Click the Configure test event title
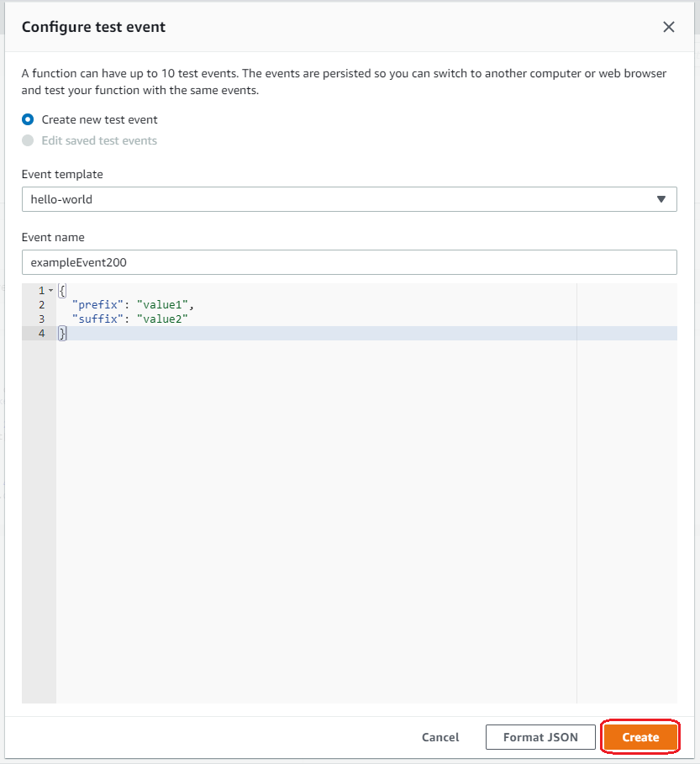 pos(93,27)
